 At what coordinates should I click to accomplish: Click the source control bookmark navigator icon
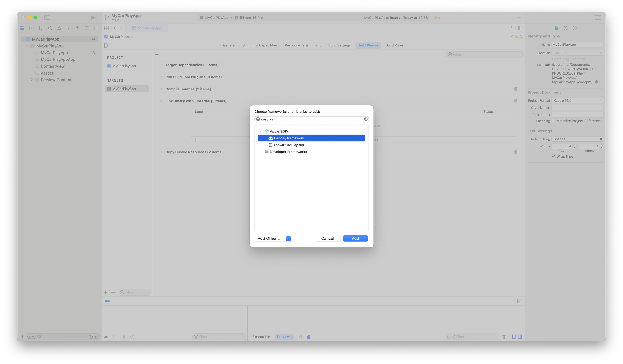41,28
